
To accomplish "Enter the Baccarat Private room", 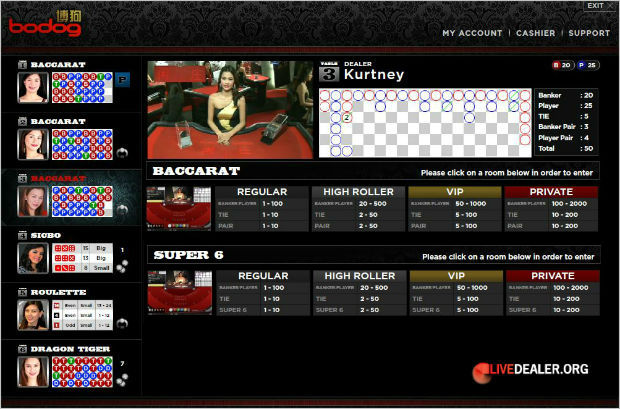I will click(x=551, y=209).
